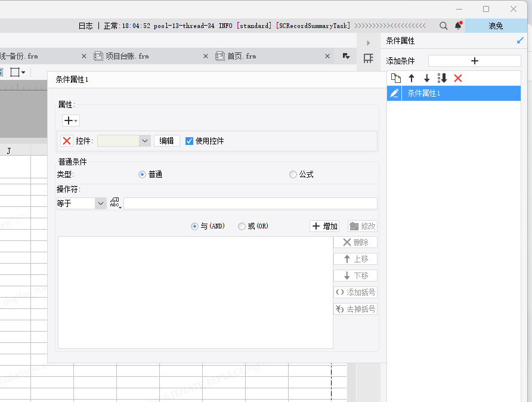Close the 项目台账.frm tab
This screenshot has height=402, width=532.
click(x=206, y=56)
